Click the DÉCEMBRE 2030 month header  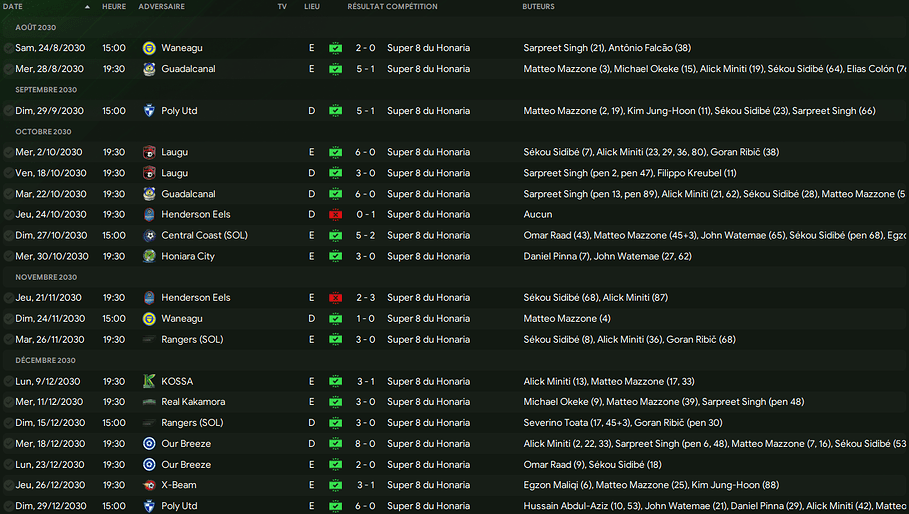click(45, 360)
